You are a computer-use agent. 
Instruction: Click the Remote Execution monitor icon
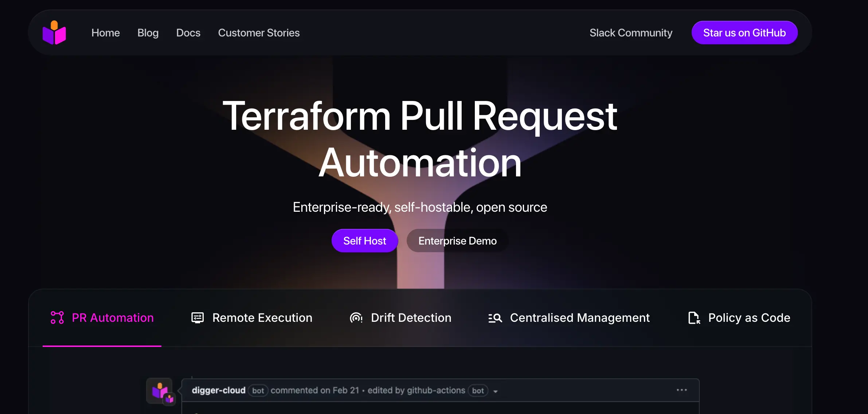pyautogui.click(x=198, y=318)
